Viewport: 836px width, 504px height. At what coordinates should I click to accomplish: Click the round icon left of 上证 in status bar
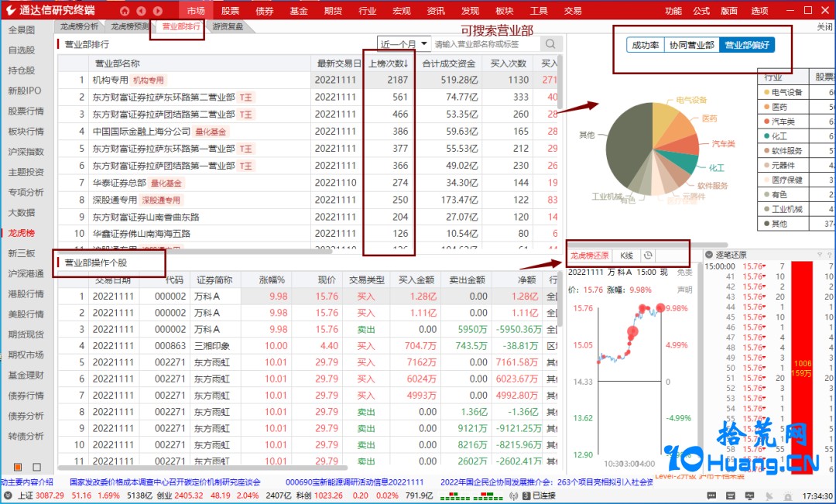point(8,495)
